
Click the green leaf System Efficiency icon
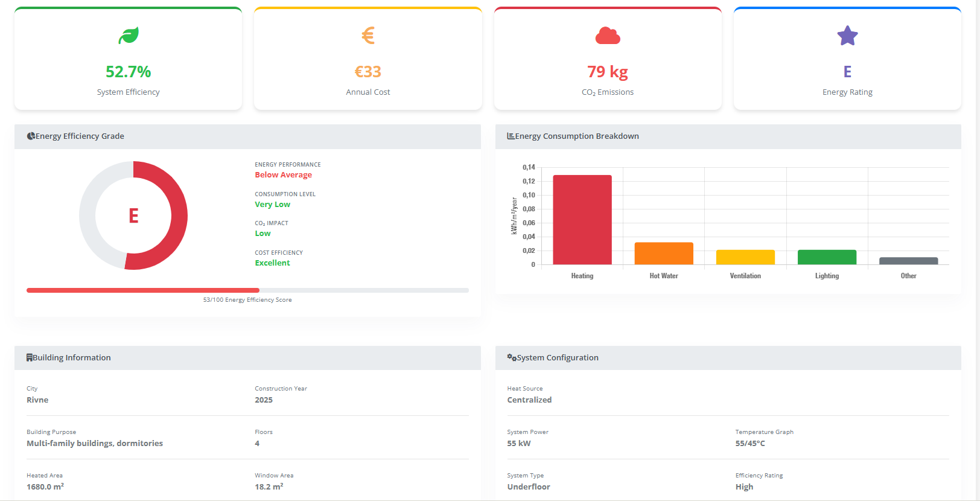click(128, 36)
